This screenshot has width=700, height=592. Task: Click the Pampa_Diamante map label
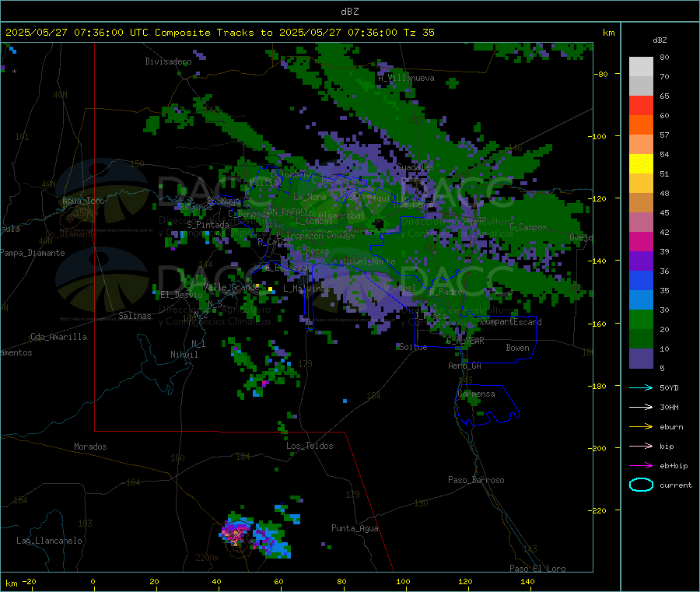pyautogui.click(x=32, y=253)
